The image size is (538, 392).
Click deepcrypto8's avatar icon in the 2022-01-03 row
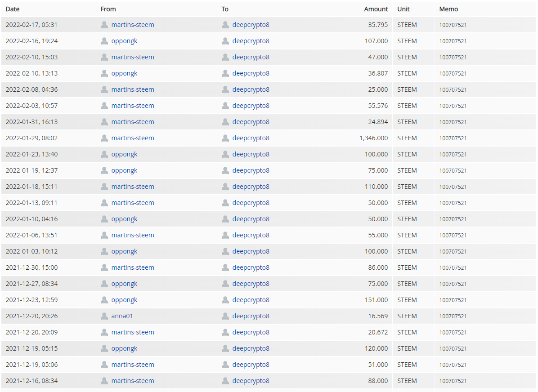pyautogui.click(x=225, y=251)
